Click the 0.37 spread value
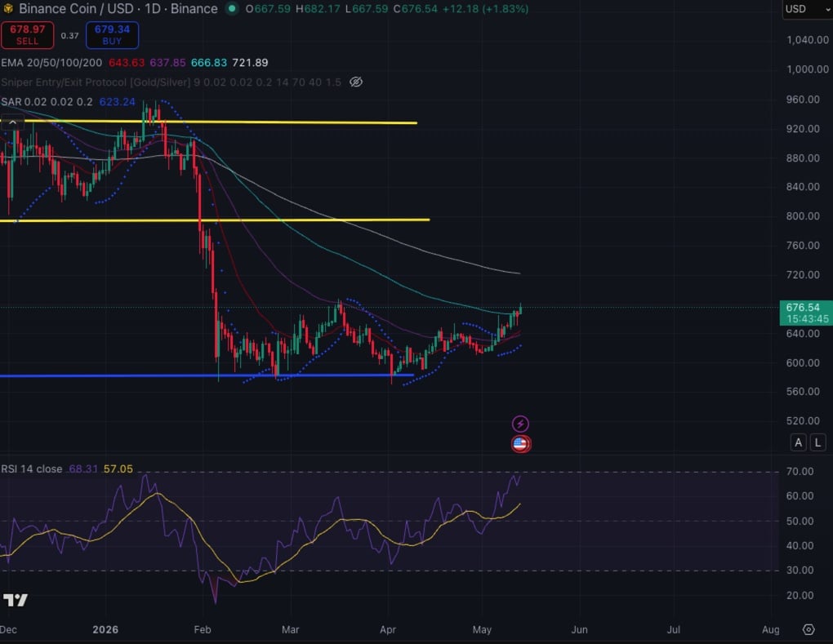This screenshot has width=833, height=644. (x=69, y=36)
